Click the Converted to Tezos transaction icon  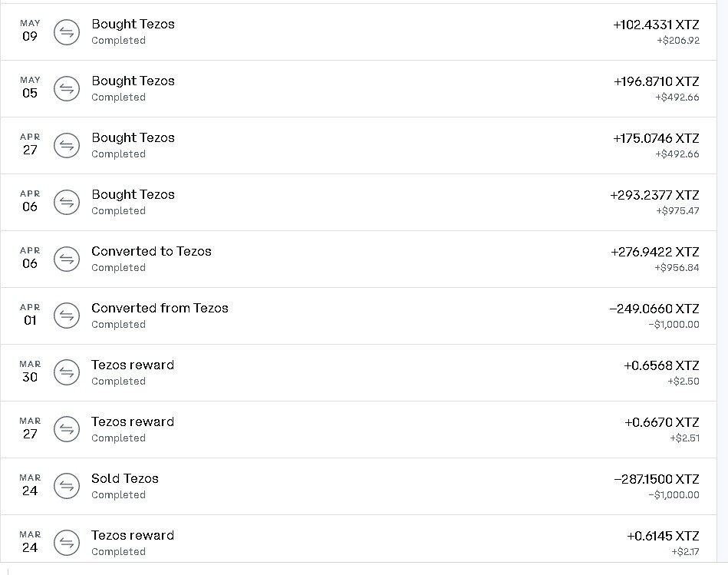(x=67, y=259)
